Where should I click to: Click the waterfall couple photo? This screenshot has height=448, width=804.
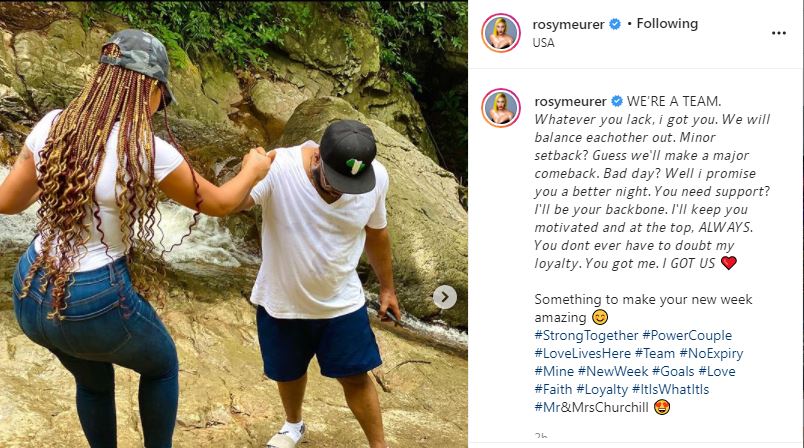[233, 224]
